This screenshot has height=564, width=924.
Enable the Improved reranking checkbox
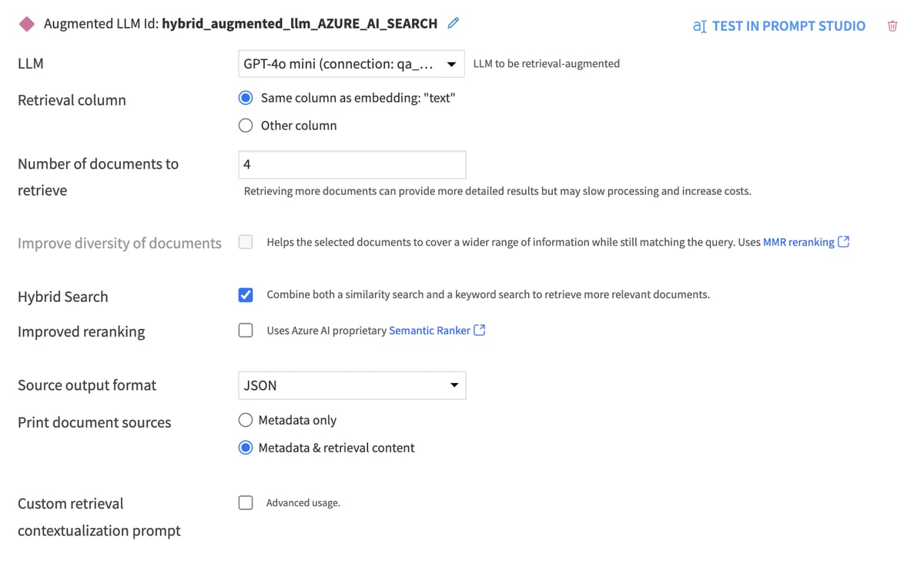click(246, 331)
